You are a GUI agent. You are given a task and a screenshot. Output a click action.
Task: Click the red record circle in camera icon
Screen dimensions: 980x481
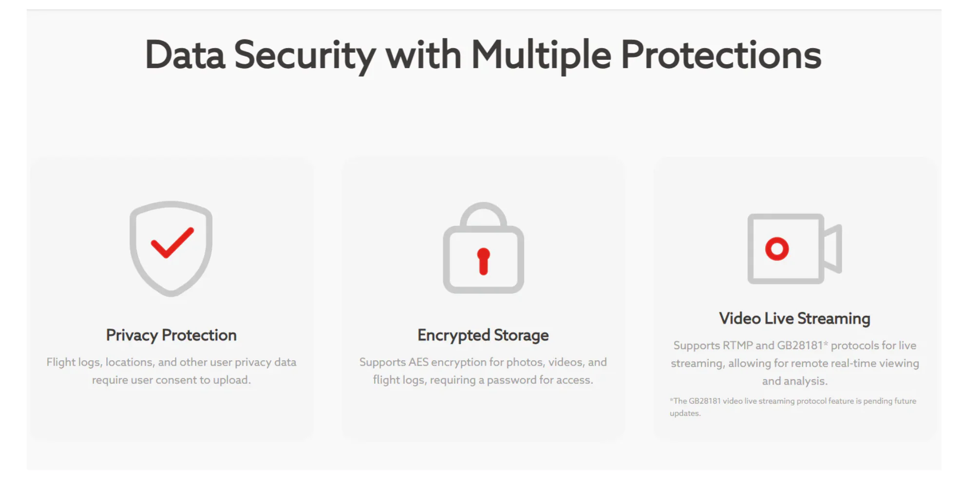777,249
